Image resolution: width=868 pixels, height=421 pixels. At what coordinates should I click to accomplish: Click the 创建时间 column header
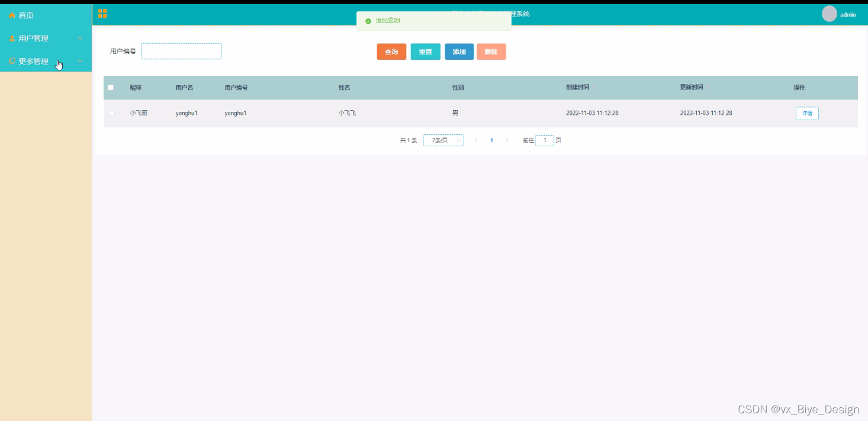[577, 88]
